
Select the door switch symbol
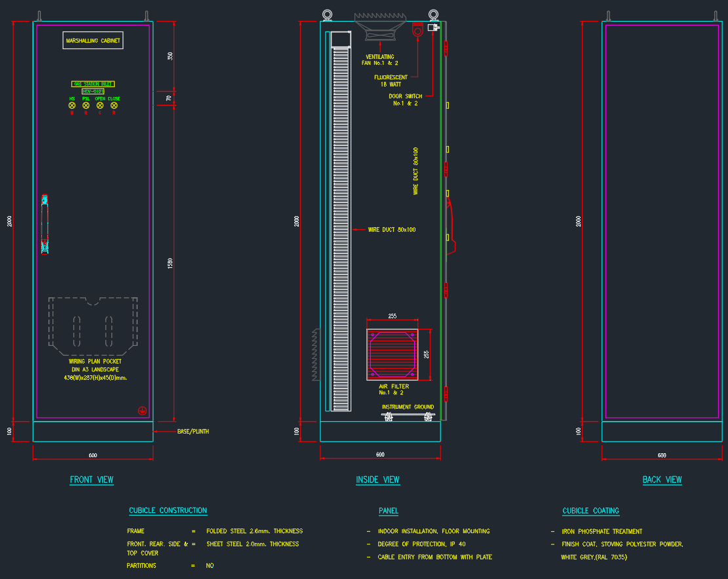pyautogui.click(x=432, y=28)
